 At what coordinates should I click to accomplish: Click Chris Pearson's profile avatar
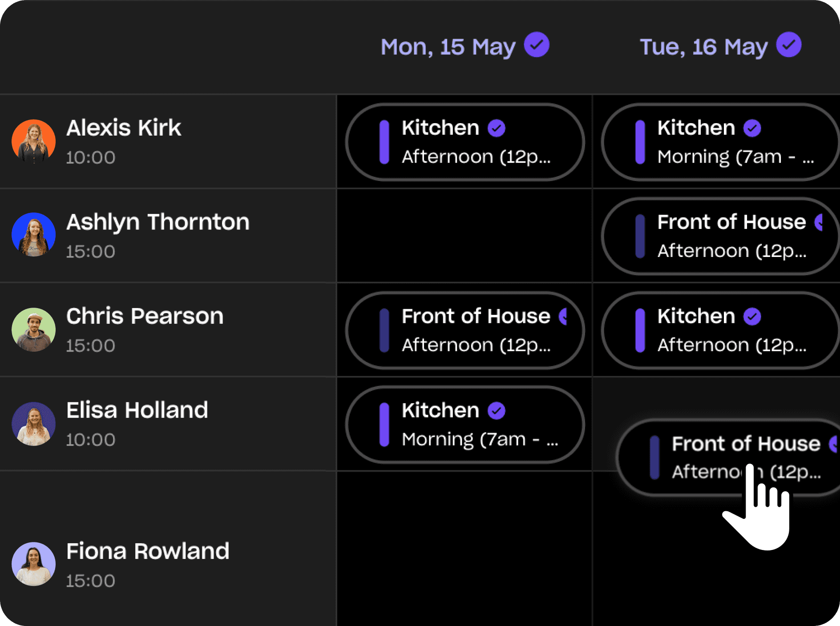coord(34,329)
